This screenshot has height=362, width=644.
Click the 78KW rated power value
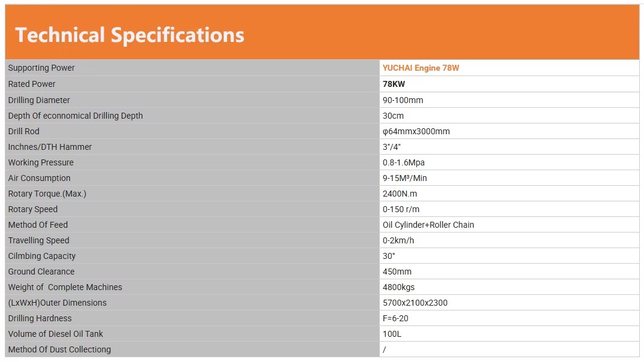click(394, 85)
